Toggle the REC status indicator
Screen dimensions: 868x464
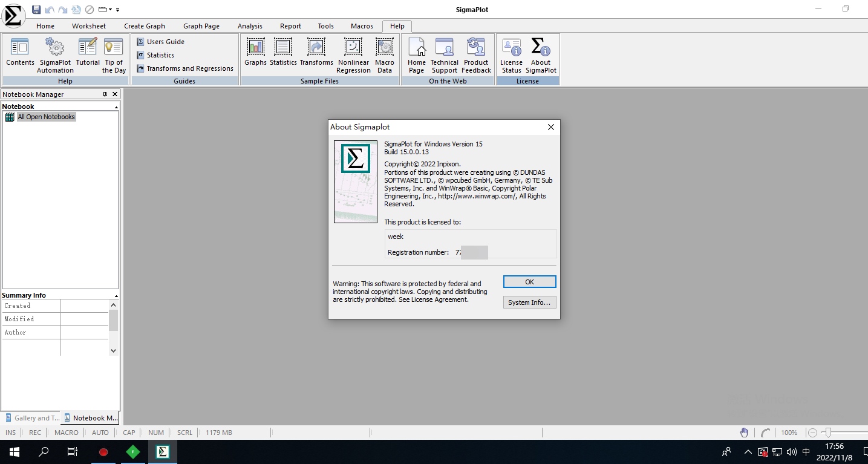tap(35, 433)
